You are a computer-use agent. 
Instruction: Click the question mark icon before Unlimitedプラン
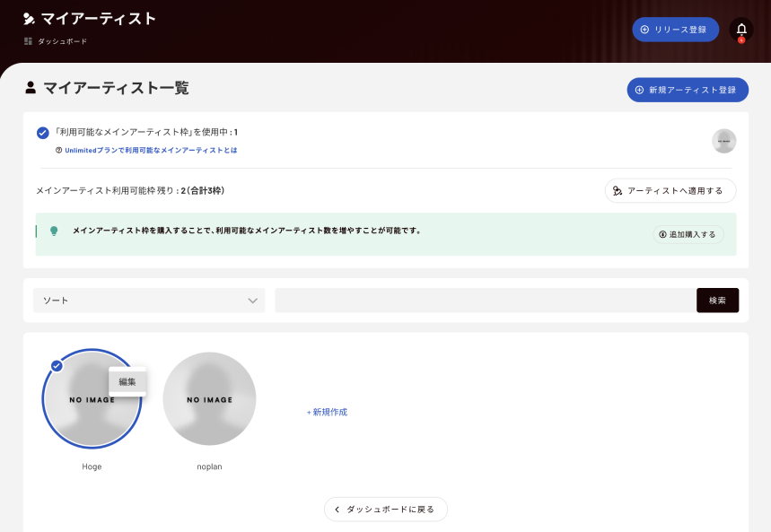pos(58,151)
